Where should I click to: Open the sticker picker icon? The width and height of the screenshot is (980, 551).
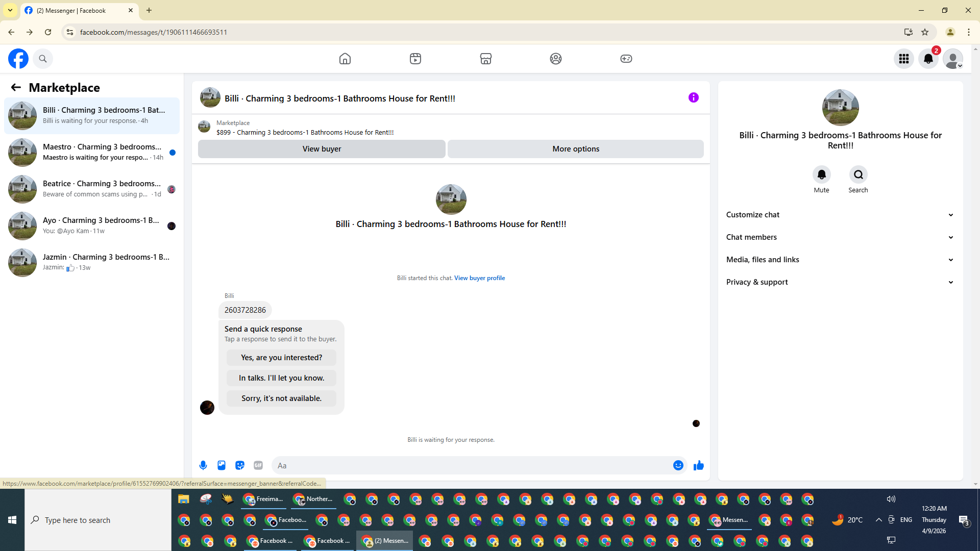[240, 465]
